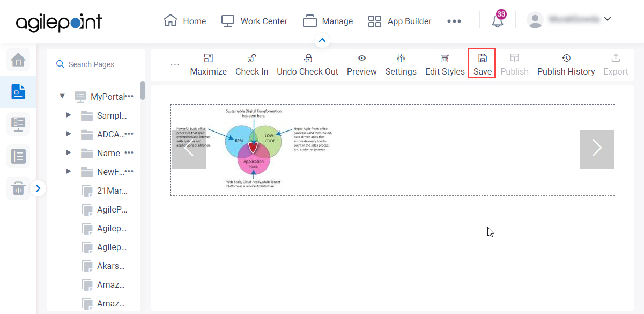This screenshot has width=644, height=314.
Task: Expand the NewF... folder
Action: point(69,172)
